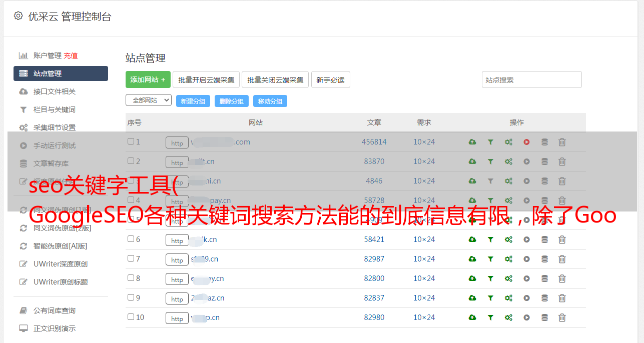Click the play icon in row 9
Image resolution: width=644 pixels, height=343 pixels.
(x=526, y=298)
